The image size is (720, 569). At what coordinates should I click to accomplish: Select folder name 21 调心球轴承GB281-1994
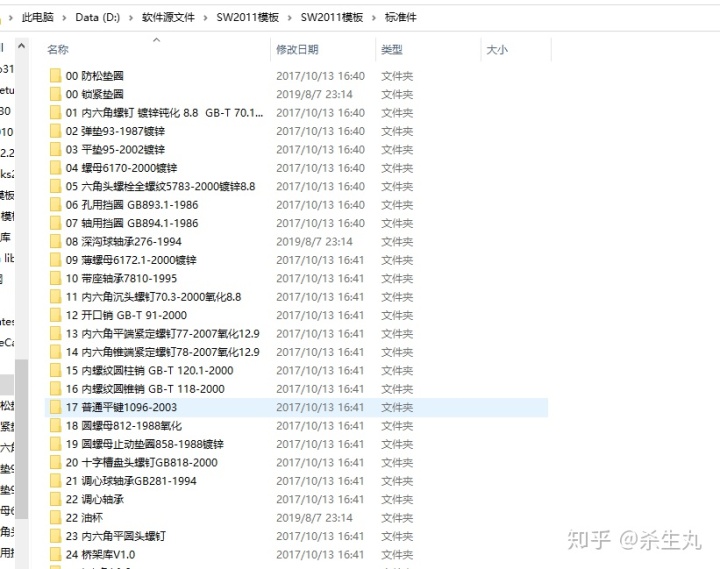[131, 481]
